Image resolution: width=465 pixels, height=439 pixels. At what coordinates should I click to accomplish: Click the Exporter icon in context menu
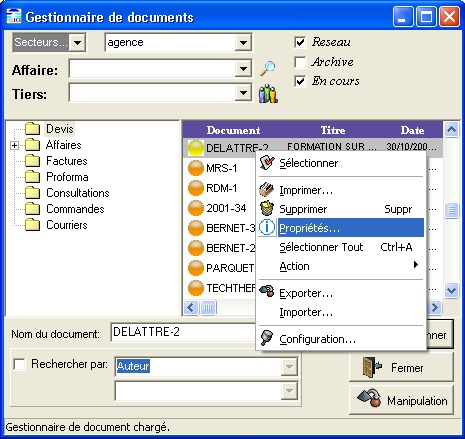point(267,291)
